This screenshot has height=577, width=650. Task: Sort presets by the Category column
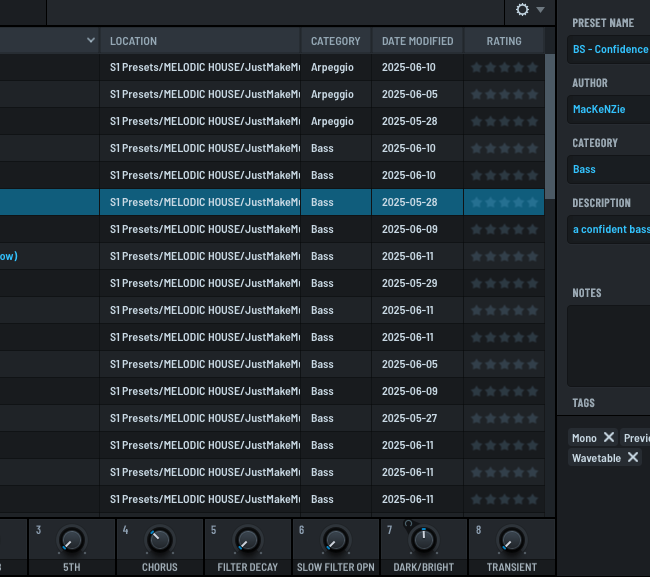click(335, 41)
